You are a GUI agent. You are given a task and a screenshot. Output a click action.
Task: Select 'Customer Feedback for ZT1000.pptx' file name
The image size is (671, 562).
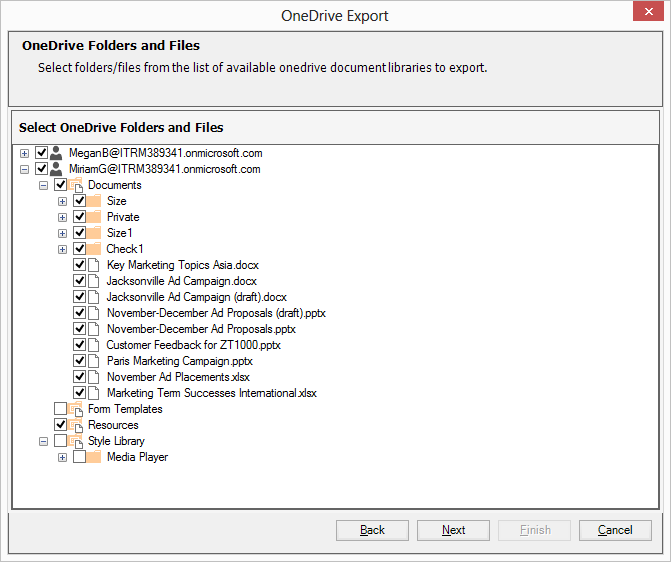193,345
